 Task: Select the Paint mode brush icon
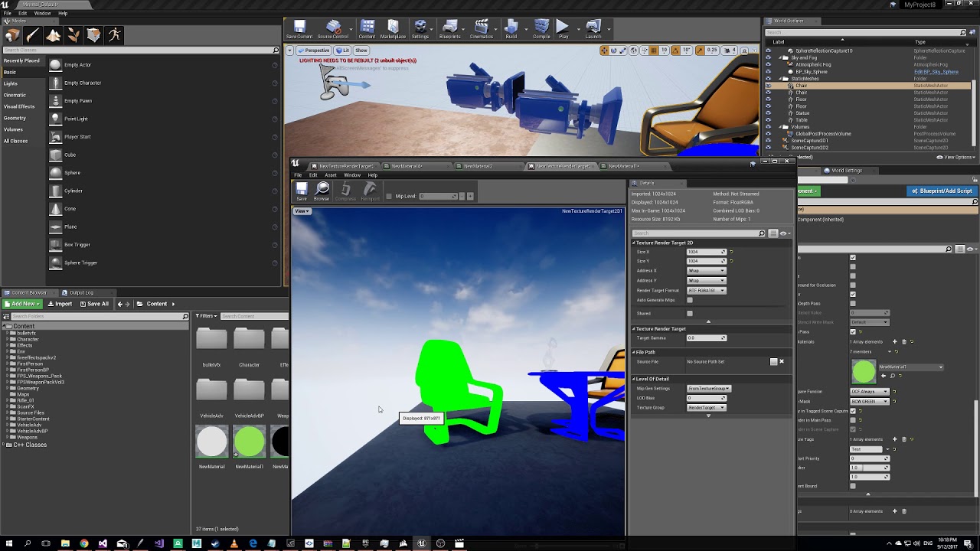pos(33,35)
